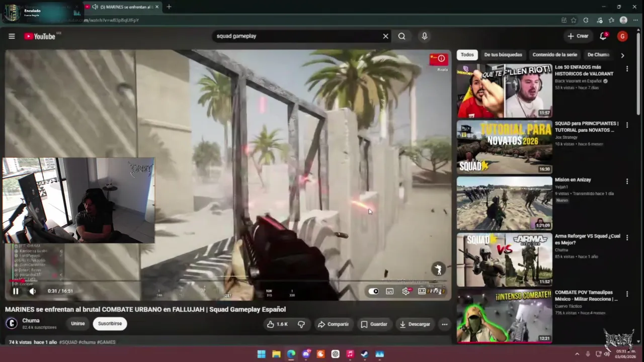Screen dimensions: 644x362
Task: Click the magnifier search button
Action: coord(401,36)
